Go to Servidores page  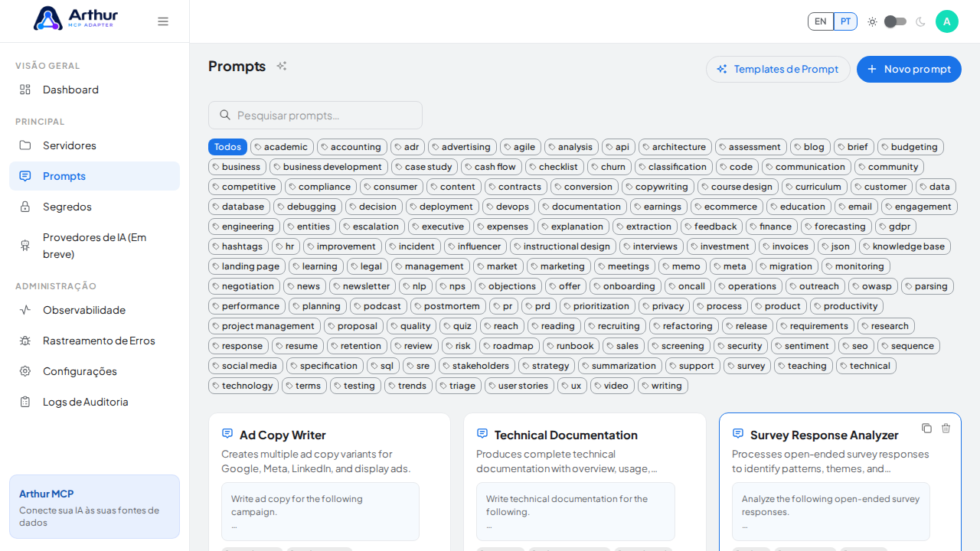[94, 145]
